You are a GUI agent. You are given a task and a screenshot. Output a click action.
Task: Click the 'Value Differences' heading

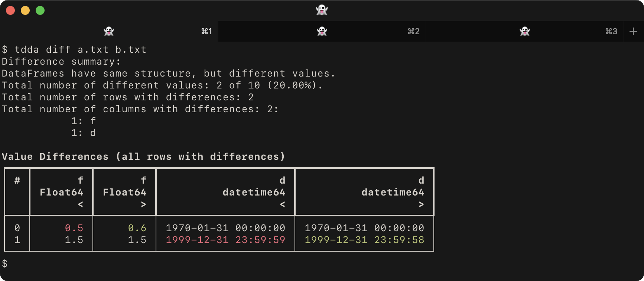[x=143, y=156]
